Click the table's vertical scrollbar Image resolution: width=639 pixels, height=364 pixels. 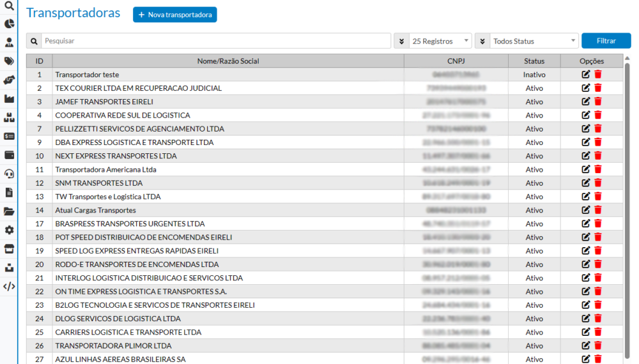627,192
